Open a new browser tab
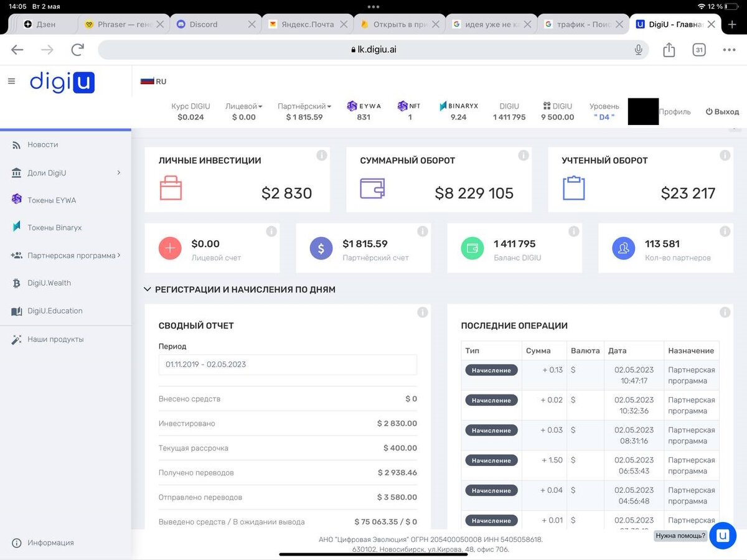Viewport: 747px width, 560px height. click(x=732, y=24)
